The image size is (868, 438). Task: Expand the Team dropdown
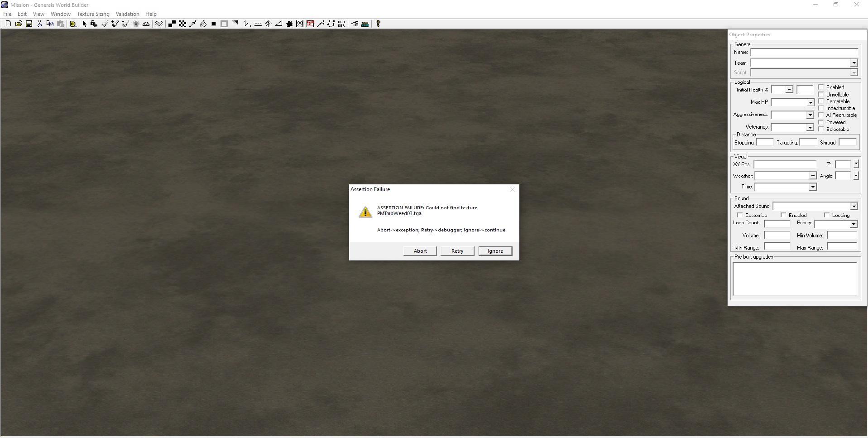(854, 63)
